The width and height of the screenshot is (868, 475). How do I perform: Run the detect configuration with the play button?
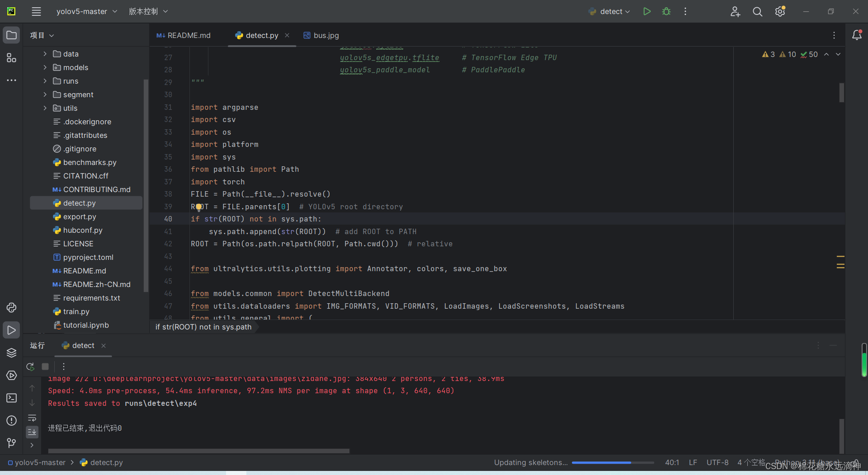[646, 11]
